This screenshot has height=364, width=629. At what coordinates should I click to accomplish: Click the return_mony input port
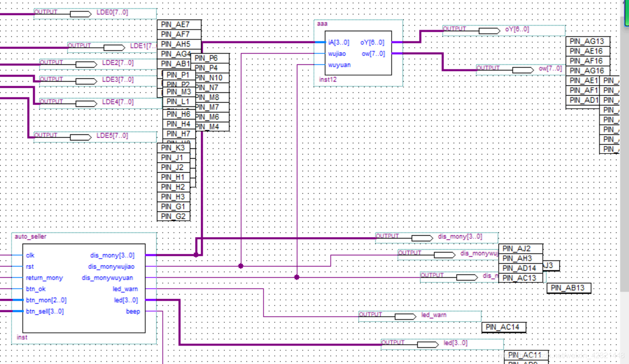click(x=44, y=278)
